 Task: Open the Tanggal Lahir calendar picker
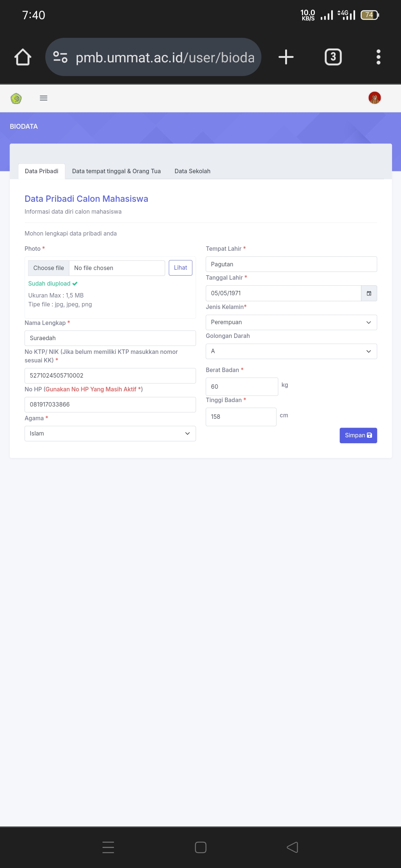pyautogui.click(x=369, y=293)
